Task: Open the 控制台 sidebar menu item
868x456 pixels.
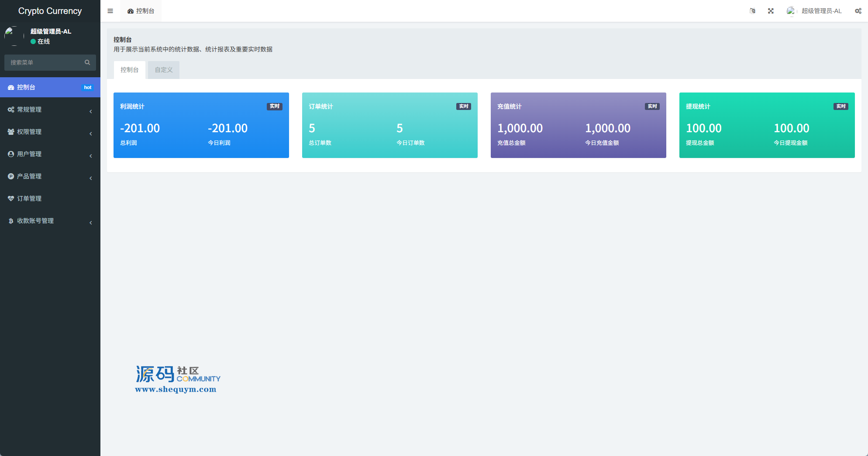Action: 26,87
